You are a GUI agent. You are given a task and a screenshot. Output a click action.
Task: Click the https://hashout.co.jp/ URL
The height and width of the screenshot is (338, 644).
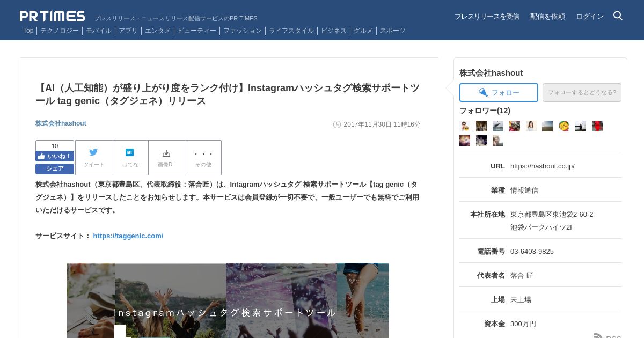(543, 166)
